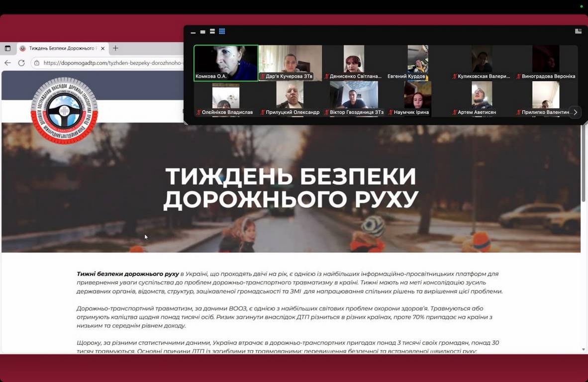Toggle the Zoom panel pop-out icon at top right
The height and width of the screenshot is (382, 588).
[x=578, y=31]
